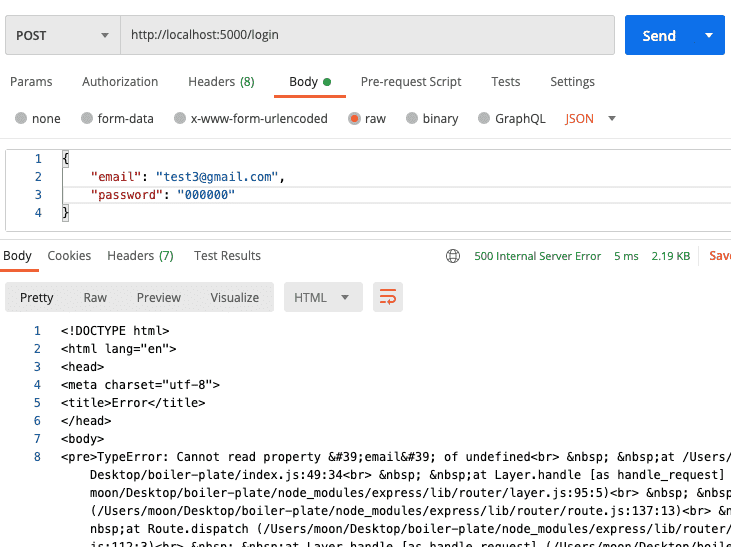Click the Send request button
The image size is (731, 547).
click(x=659, y=35)
